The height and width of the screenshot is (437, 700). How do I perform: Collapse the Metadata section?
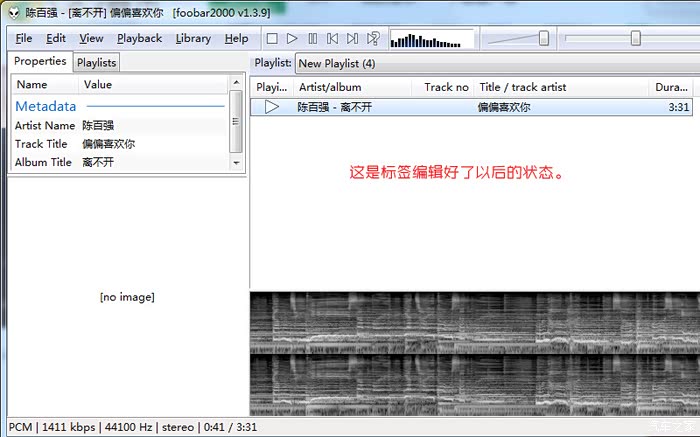point(46,106)
